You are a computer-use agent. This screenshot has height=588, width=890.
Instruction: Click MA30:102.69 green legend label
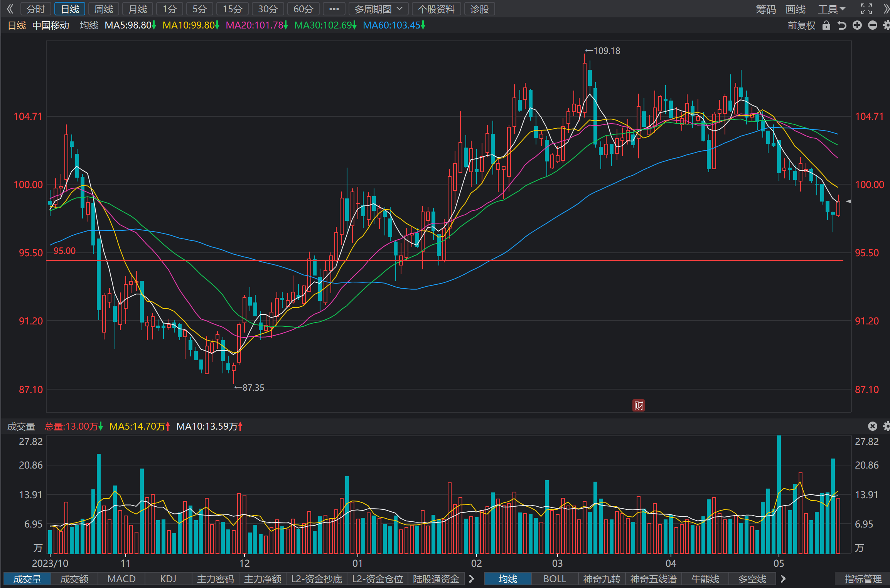tap(325, 25)
